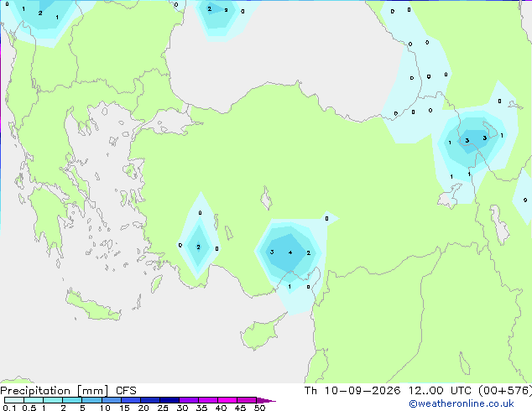532x411 pixels.
Task: Click the CFS model label
Action: (x=126, y=391)
